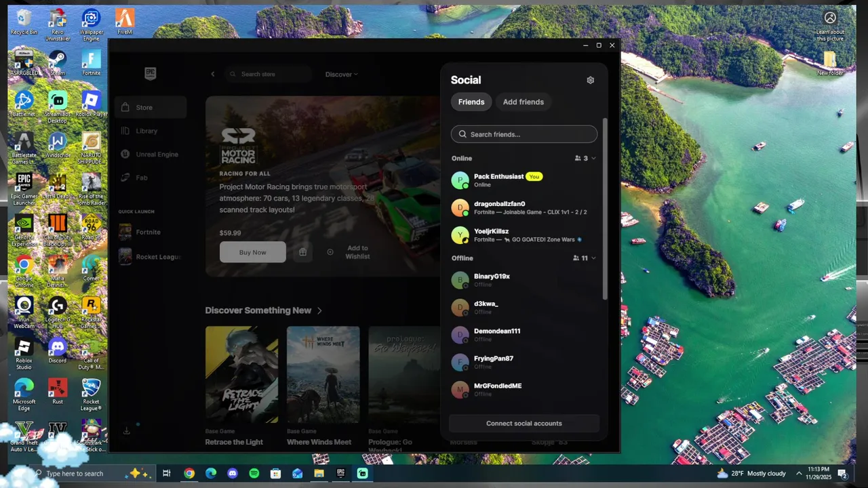Select Rust desktop icon
The width and height of the screenshot is (868, 488).
tap(58, 392)
